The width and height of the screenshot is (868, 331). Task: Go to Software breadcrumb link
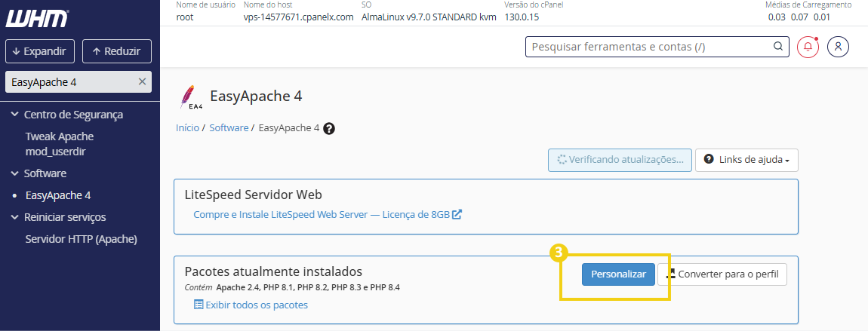pyautogui.click(x=229, y=127)
